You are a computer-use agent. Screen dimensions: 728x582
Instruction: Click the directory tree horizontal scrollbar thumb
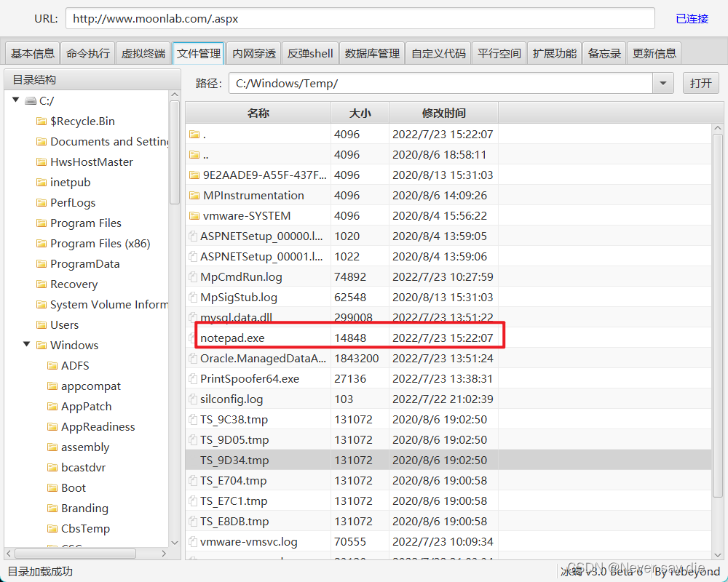point(75,553)
